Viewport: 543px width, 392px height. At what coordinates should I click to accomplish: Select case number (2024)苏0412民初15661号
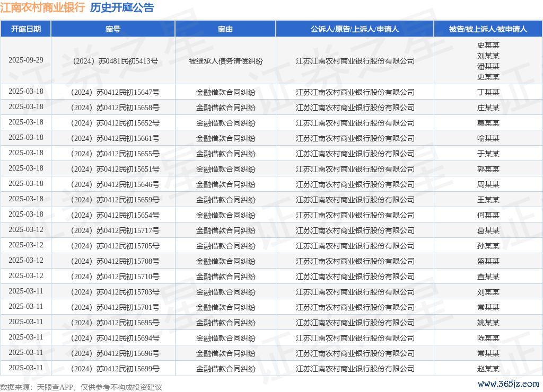114,138
